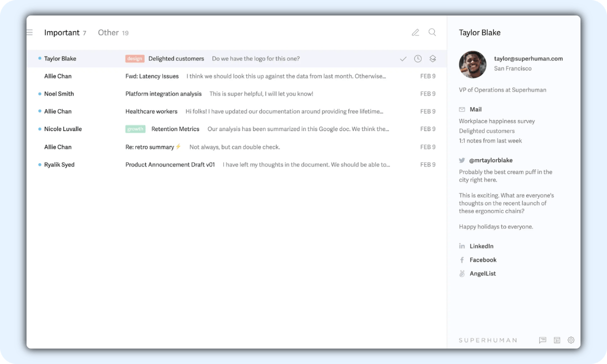Viewport: 607px width, 364px height.
Task: Click Twitter bird icon
Action: pyautogui.click(x=462, y=161)
